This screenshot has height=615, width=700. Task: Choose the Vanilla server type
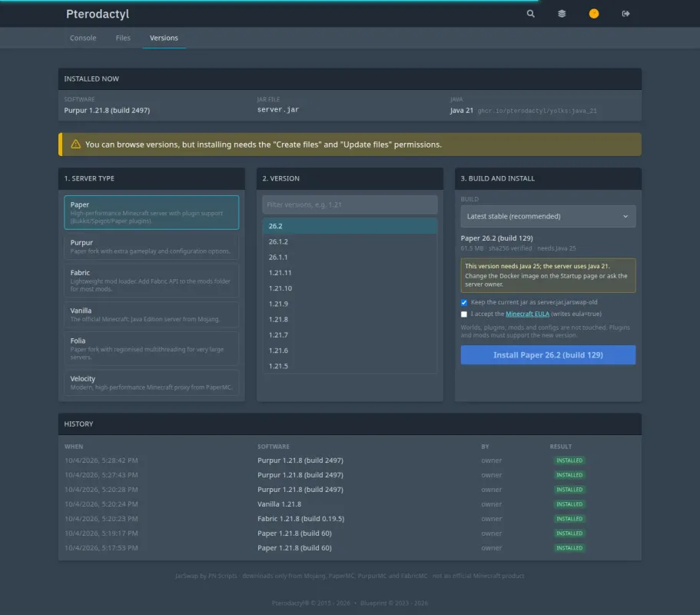coord(151,314)
